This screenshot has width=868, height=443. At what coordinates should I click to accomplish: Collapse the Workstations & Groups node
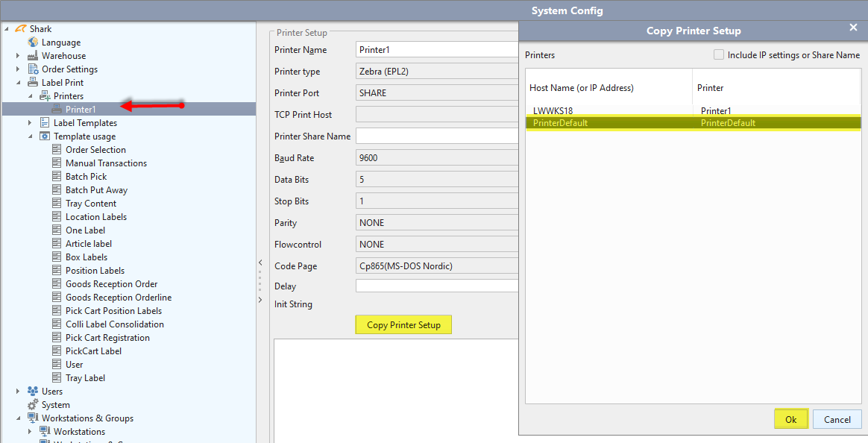(x=18, y=418)
